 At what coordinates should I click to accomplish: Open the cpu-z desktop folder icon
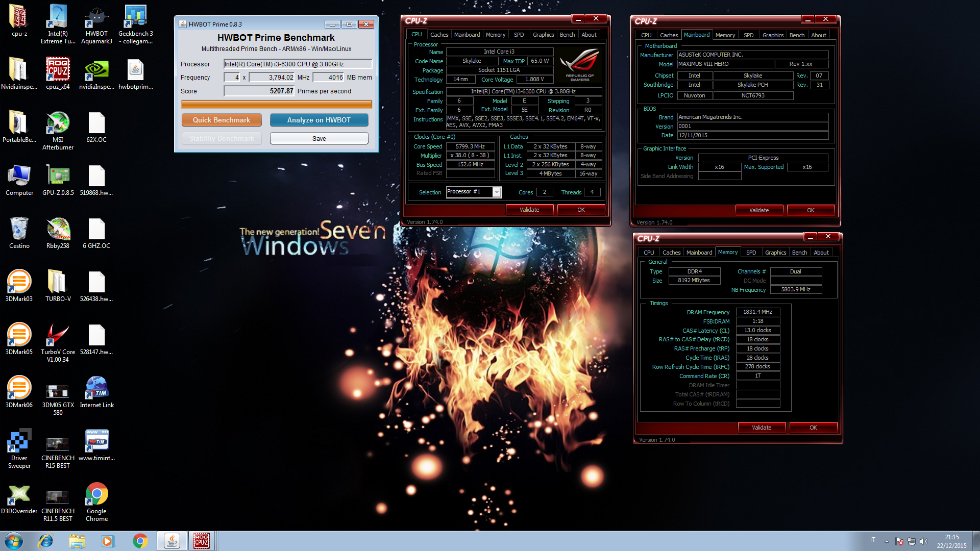pos(19,20)
